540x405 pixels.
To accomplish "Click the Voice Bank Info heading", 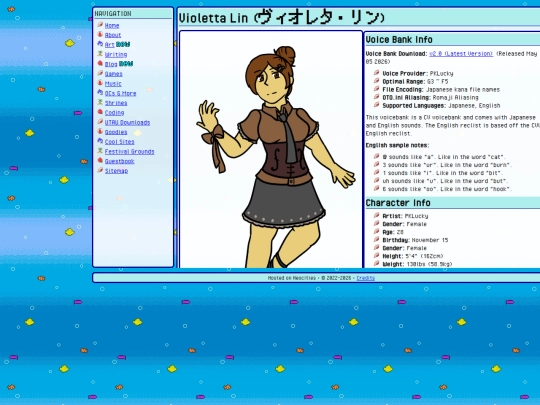I will pyautogui.click(x=399, y=40).
